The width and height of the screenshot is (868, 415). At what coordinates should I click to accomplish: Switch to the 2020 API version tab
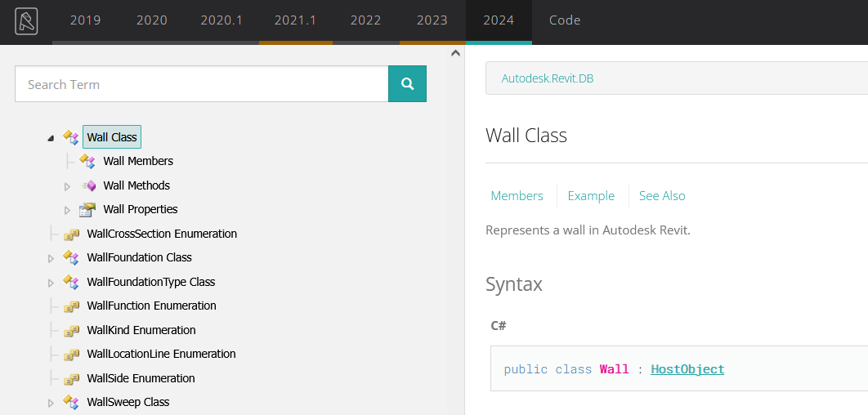pos(152,20)
